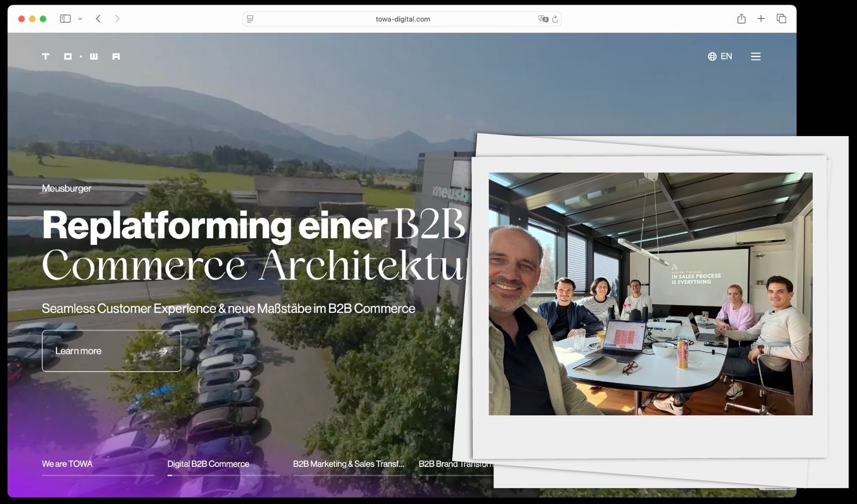The image size is (857, 504).
Task: Expand the sidebar tab group dropdown chevron
Action: (80, 19)
